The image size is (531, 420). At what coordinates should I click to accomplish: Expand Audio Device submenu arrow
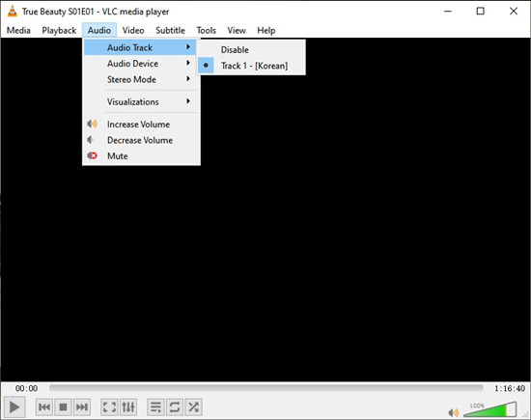[188, 63]
